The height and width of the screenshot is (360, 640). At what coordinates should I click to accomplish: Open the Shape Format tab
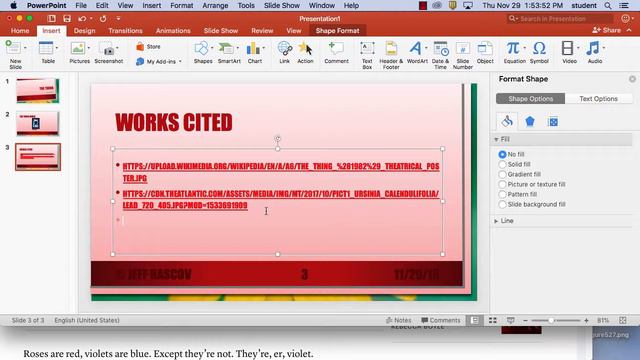tap(338, 31)
